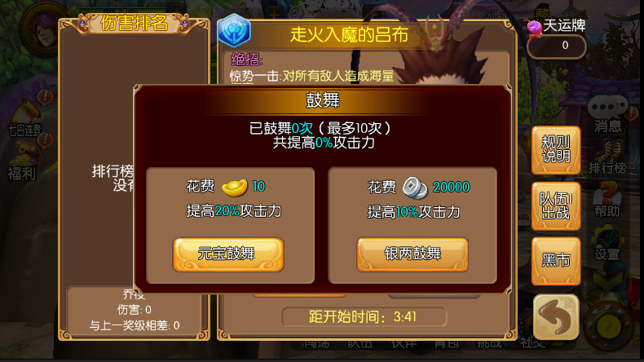This screenshot has width=644, height=362.
Task: Click the blue hexagon shield badge icon
Action: (234, 30)
